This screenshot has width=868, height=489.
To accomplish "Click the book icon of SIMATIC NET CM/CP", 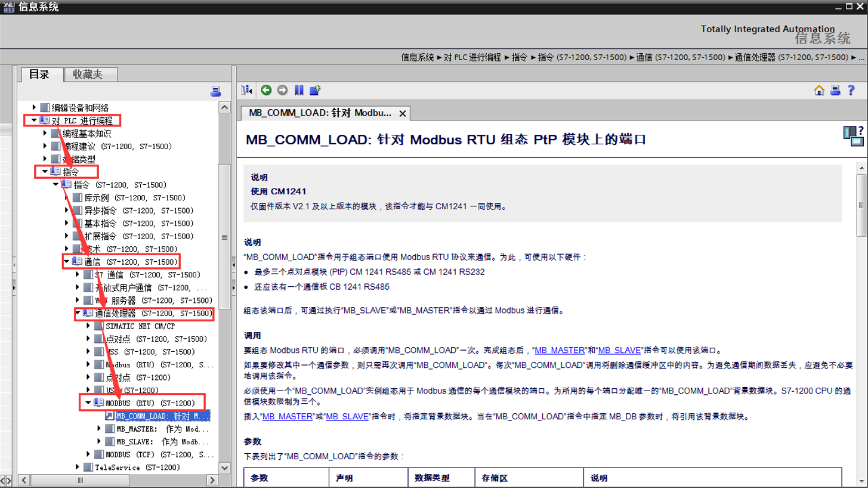I will coord(99,326).
